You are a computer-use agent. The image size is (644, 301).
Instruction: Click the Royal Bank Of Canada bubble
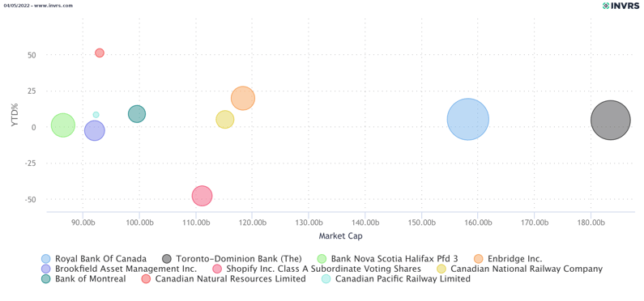pyautogui.click(x=467, y=119)
